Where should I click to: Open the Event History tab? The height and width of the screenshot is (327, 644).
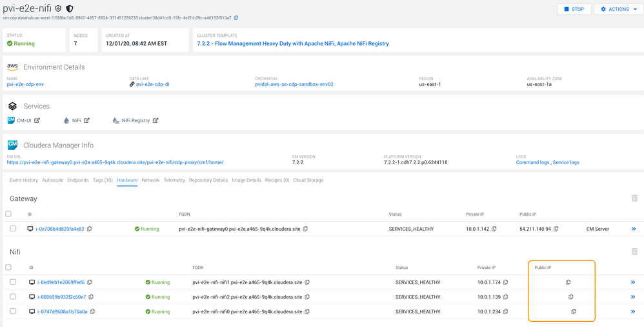[24, 180]
